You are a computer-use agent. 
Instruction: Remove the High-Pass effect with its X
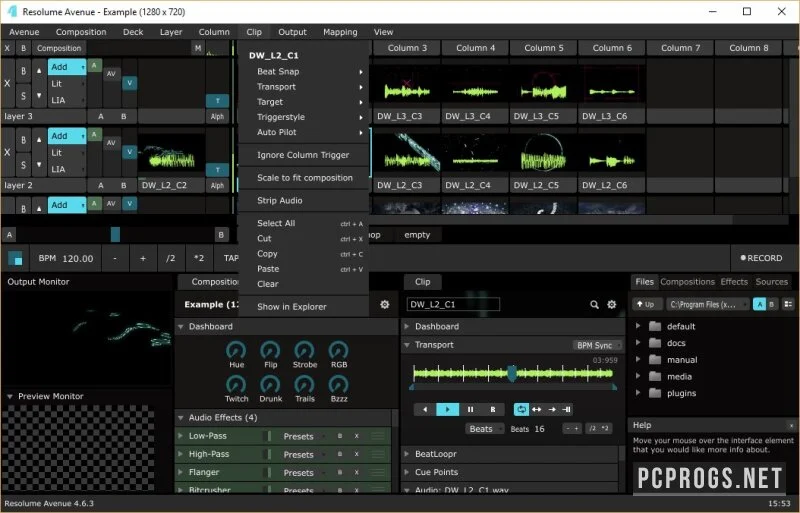tap(357, 454)
